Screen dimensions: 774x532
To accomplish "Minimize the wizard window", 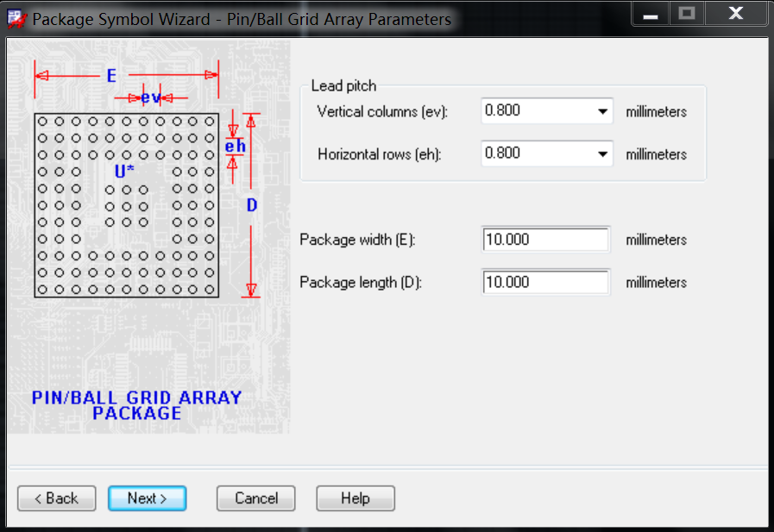I will [651, 13].
